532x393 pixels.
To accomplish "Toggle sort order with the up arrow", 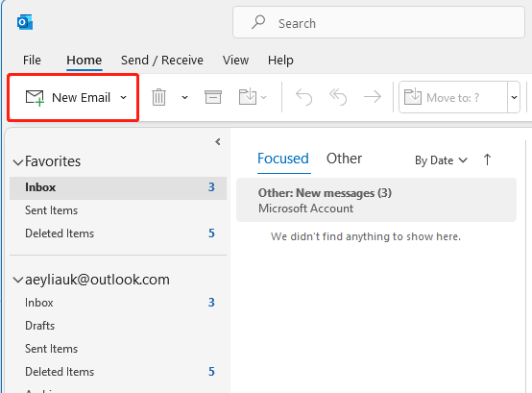I will 487,160.
